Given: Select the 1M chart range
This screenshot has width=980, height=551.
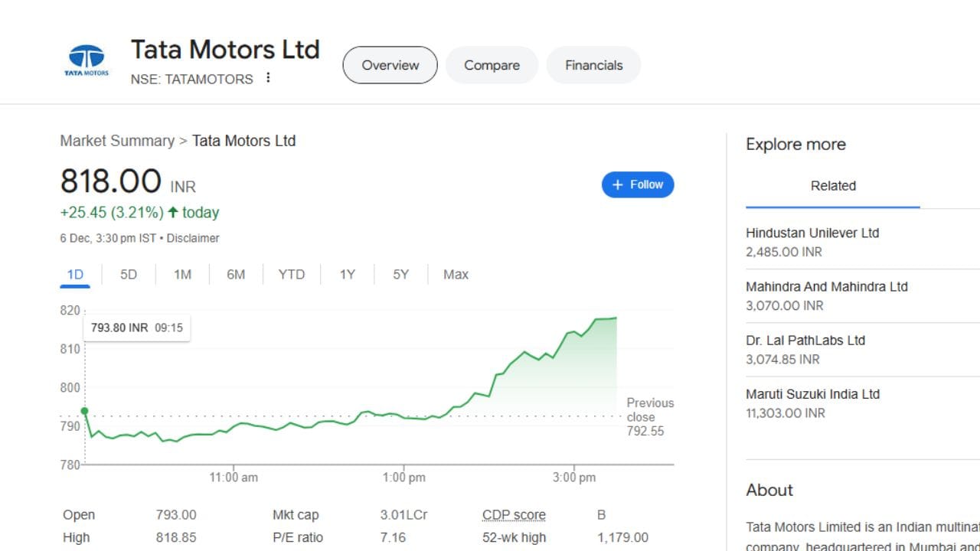Looking at the screenshot, I should pyautogui.click(x=182, y=274).
